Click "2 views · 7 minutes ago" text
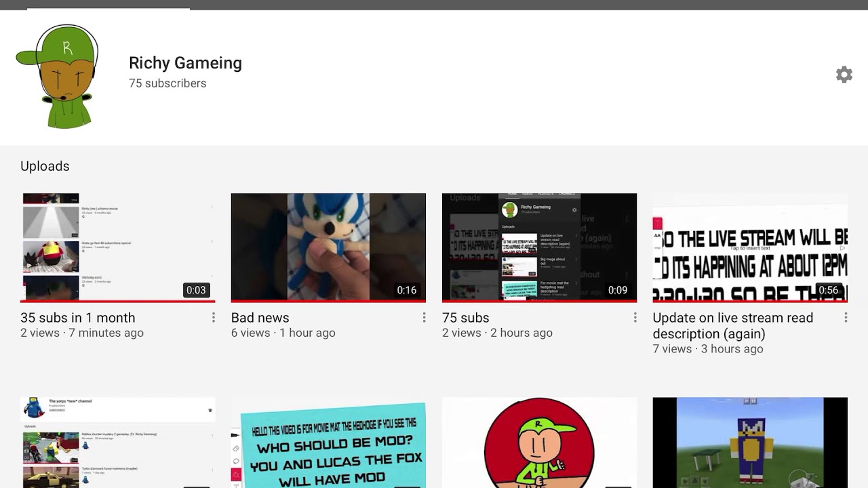 pos(82,333)
